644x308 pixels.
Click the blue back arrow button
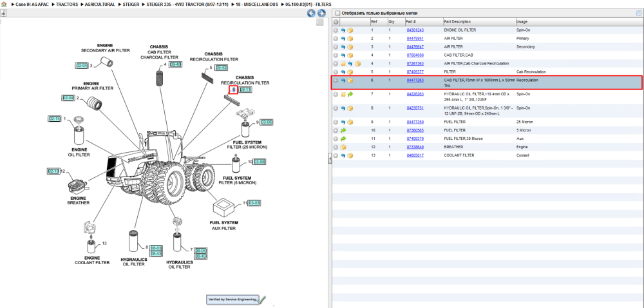[311, 13]
